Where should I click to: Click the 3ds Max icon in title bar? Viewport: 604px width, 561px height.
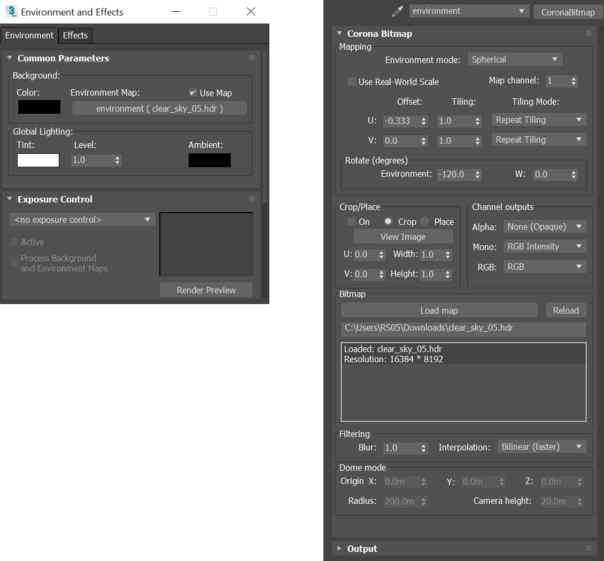11,12
